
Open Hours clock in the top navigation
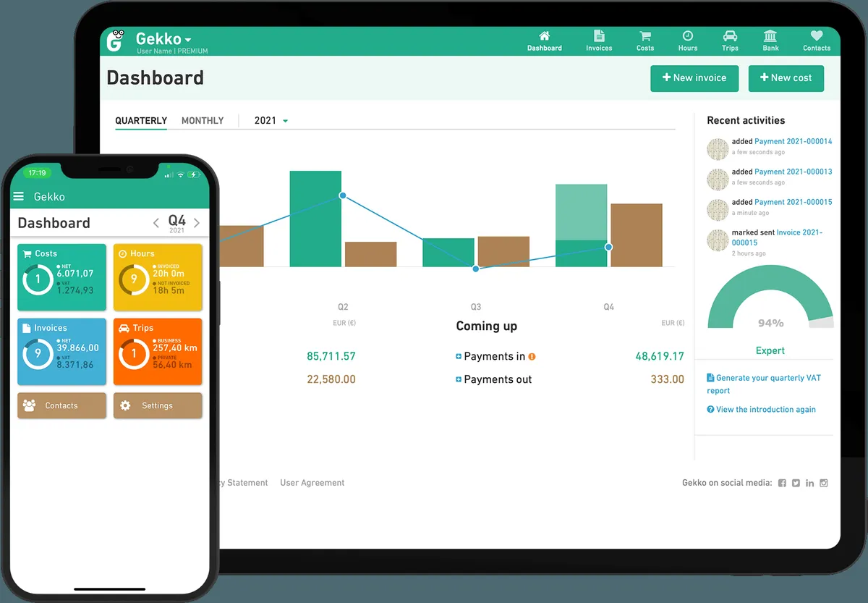click(688, 41)
